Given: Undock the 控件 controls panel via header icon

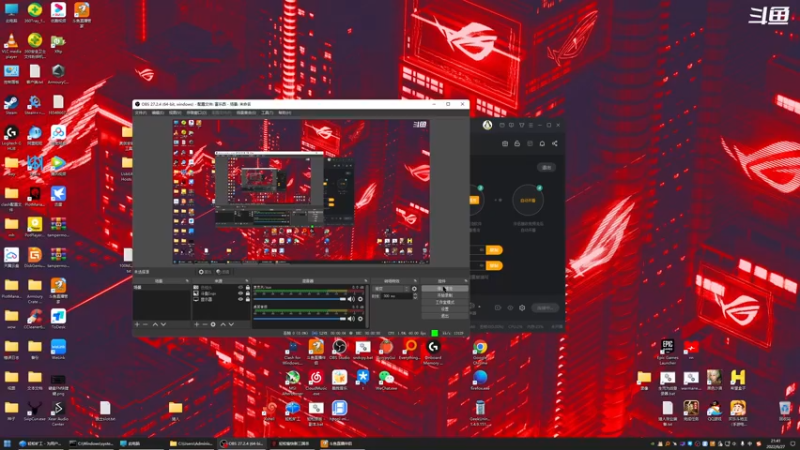Looking at the screenshot, I should pyautogui.click(x=465, y=281).
